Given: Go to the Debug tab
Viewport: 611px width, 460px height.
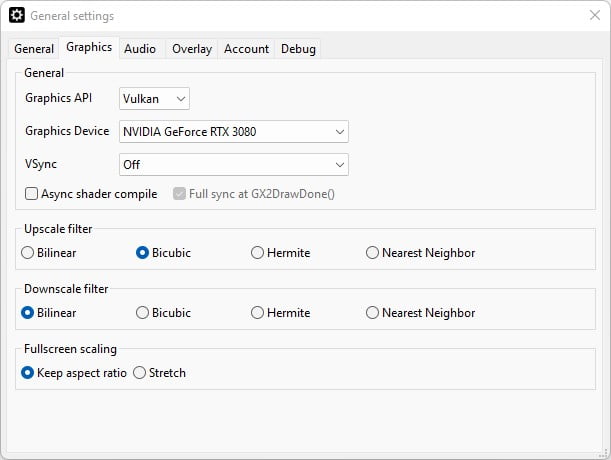Looking at the screenshot, I should pos(298,49).
